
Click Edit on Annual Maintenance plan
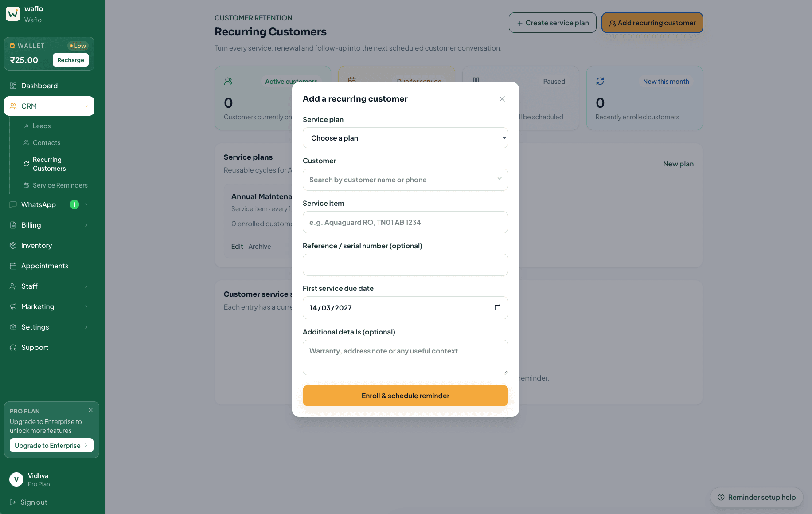[x=237, y=247]
